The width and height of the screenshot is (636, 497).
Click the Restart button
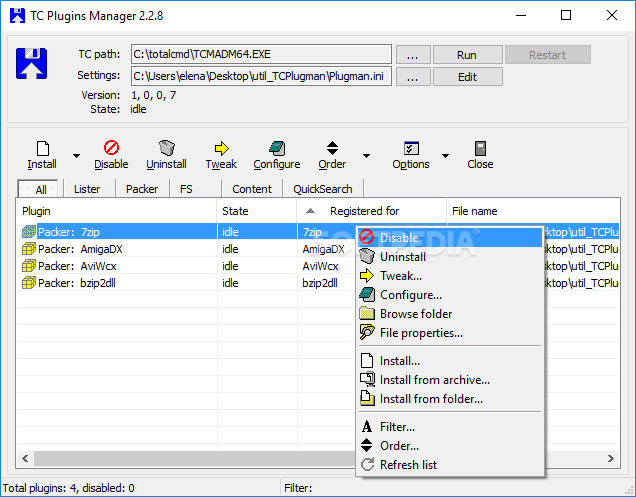coord(548,55)
